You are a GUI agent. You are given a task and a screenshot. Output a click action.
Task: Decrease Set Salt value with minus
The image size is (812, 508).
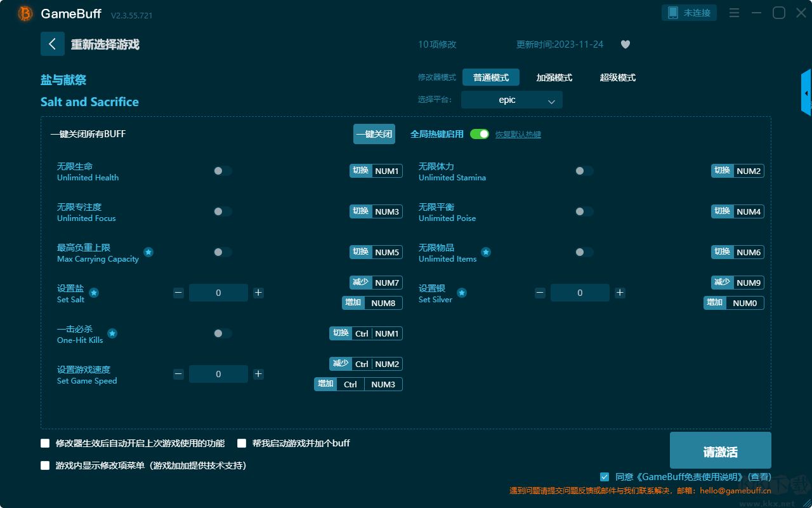[178, 293]
